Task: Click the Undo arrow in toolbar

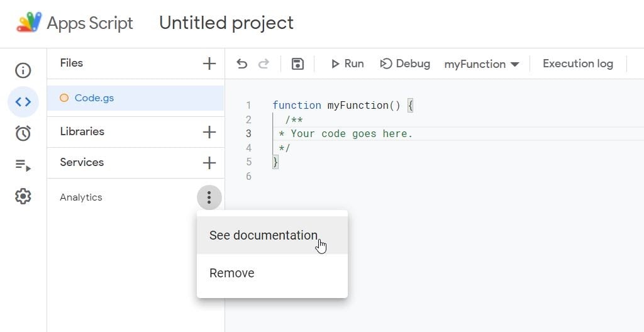Action: click(x=242, y=64)
